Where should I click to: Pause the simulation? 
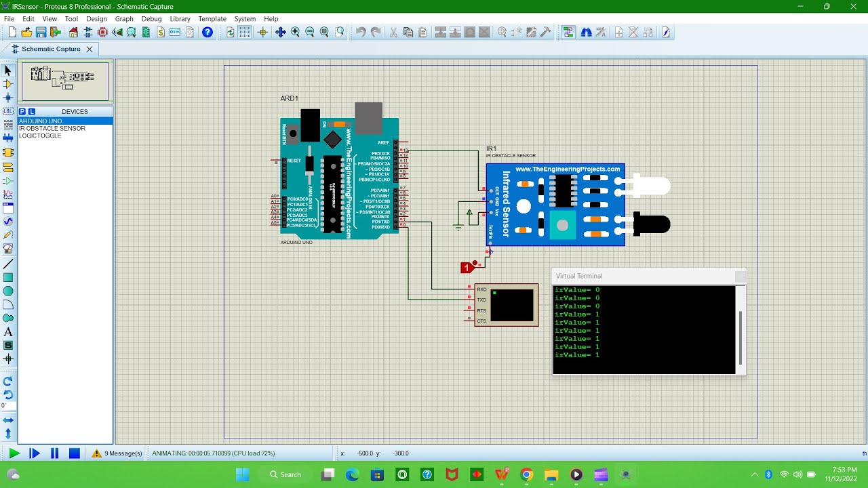55,453
